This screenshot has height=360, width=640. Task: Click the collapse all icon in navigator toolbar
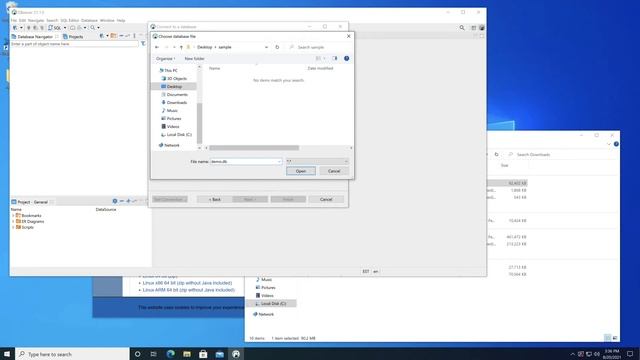[x=121, y=36]
